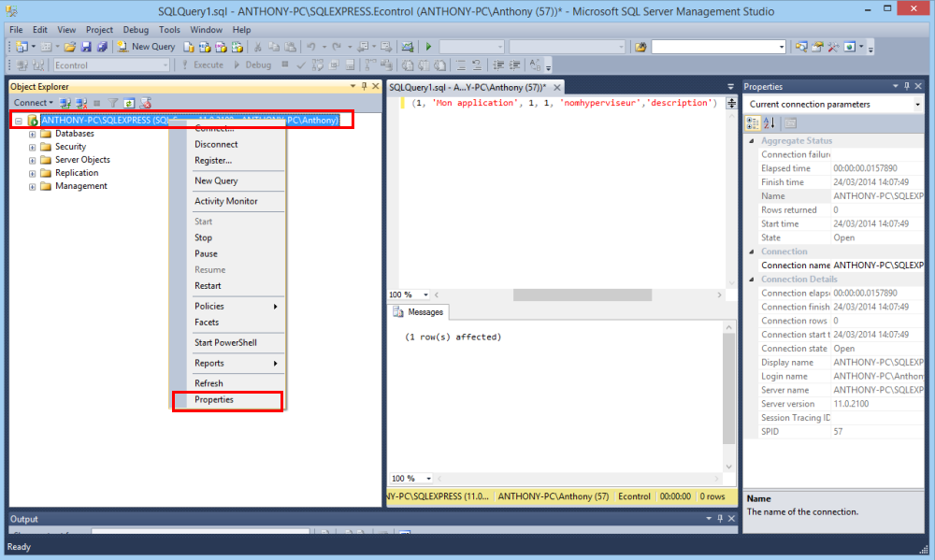Click the Comment selected lines icon

pos(461,65)
